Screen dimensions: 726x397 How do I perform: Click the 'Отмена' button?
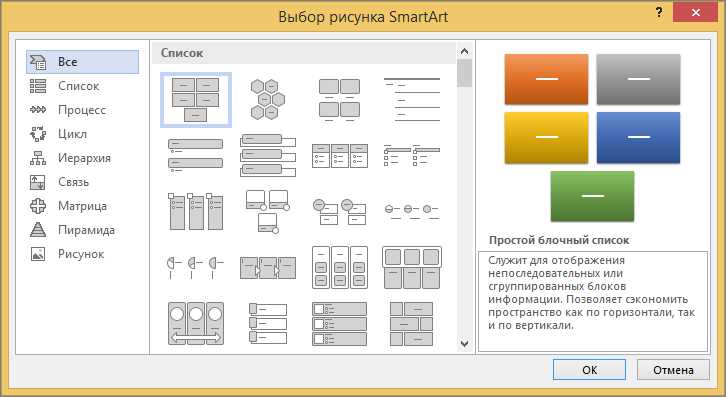673,370
